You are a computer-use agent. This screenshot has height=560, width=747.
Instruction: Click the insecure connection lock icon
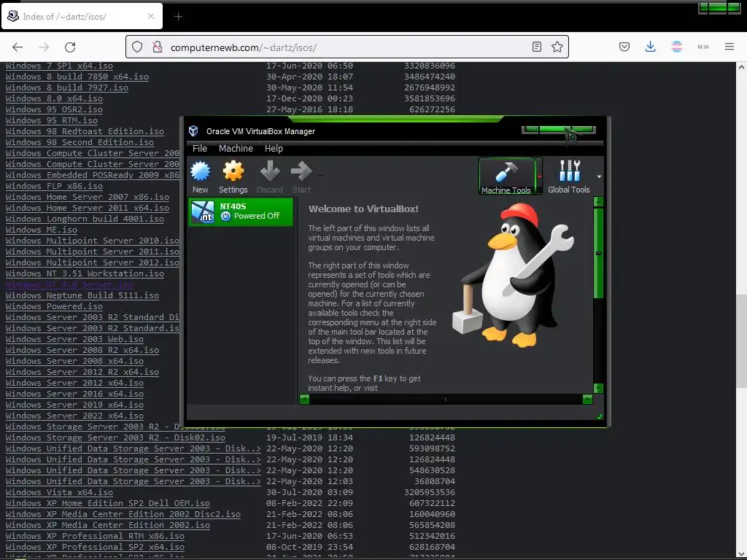158,47
